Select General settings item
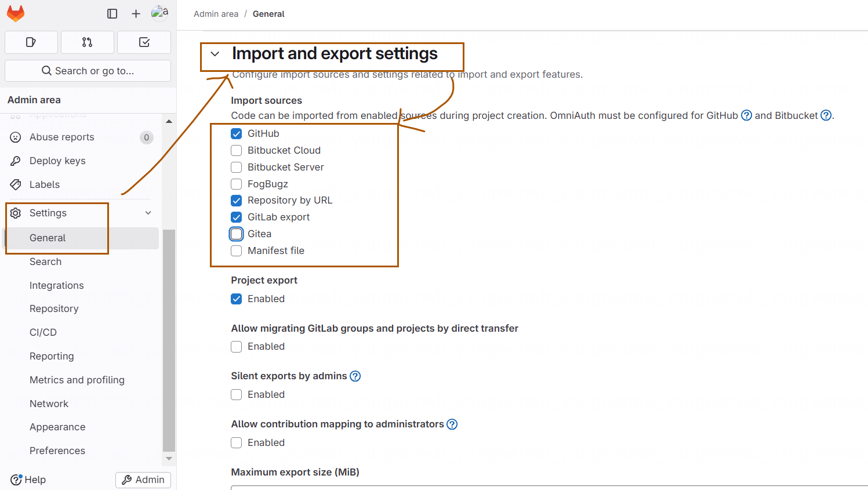 point(81,238)
